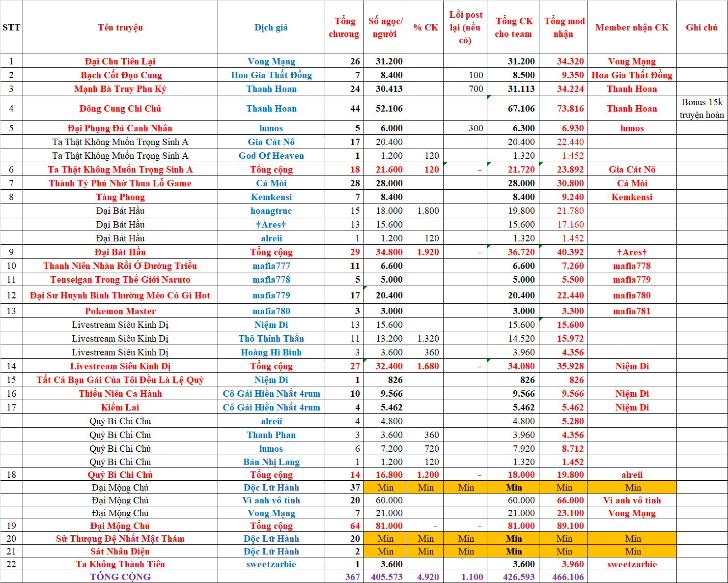
Task: Click the "Tên truyện" column header
Action: point(120,28)
